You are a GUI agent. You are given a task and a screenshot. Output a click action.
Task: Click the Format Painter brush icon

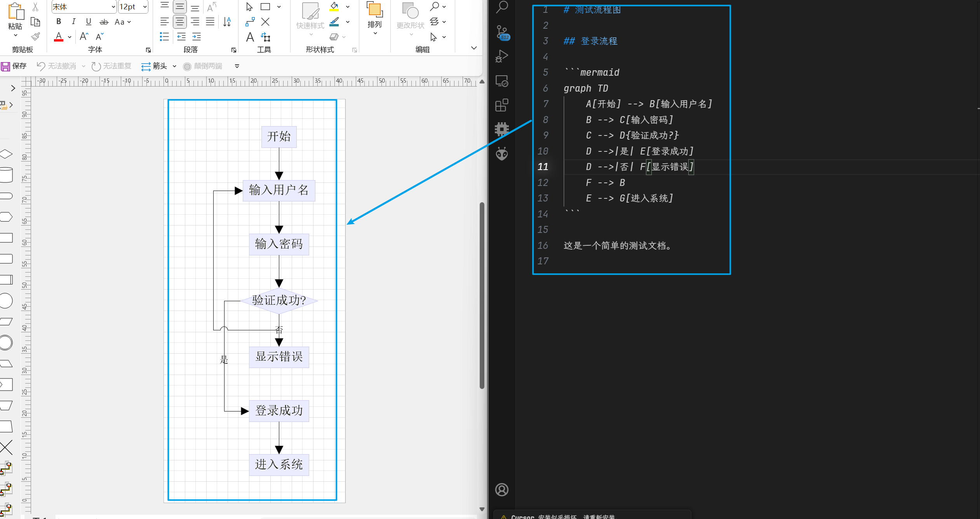point(35,37)
